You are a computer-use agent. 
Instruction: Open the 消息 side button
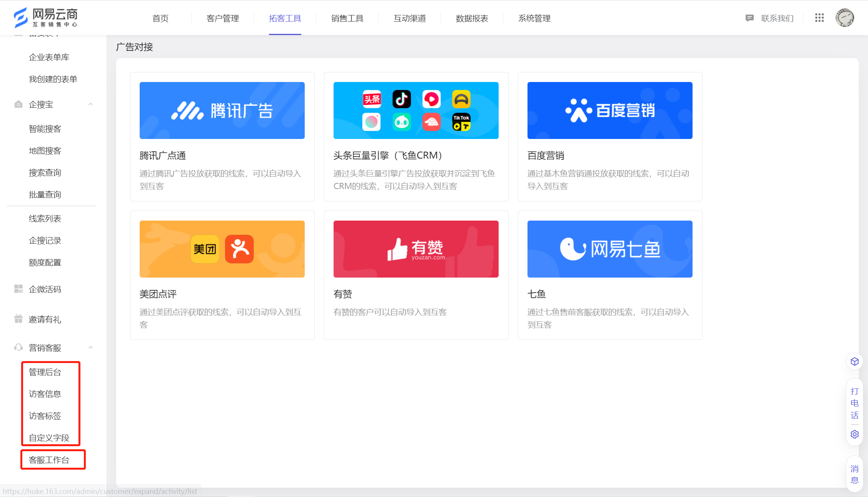tap(855, 474)
